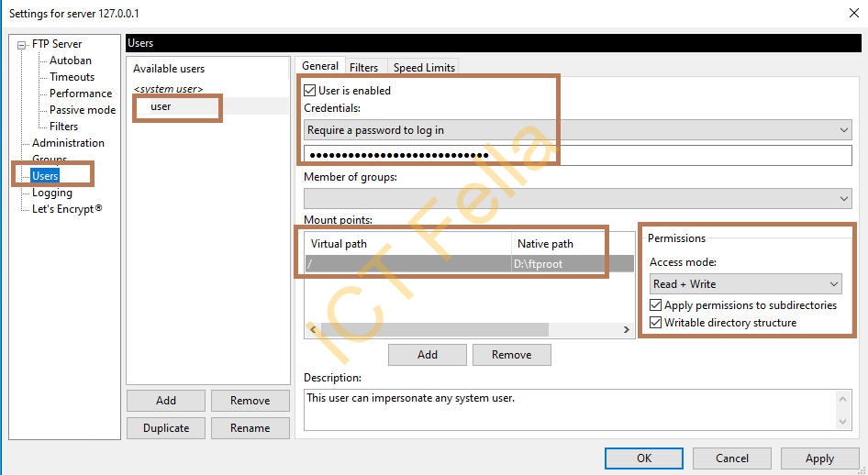Open the Administration settings page
868x475 pixels.
[68, 143]
